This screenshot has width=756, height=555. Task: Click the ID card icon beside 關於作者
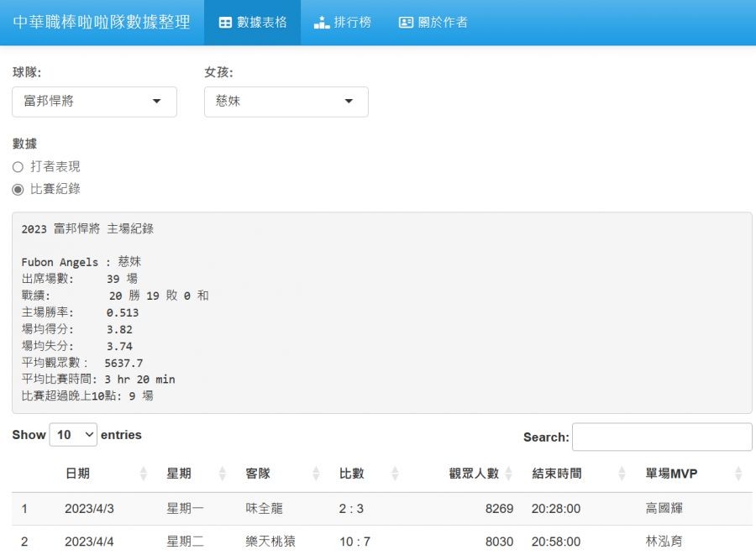pyautogui.click(x=406, y=23)
